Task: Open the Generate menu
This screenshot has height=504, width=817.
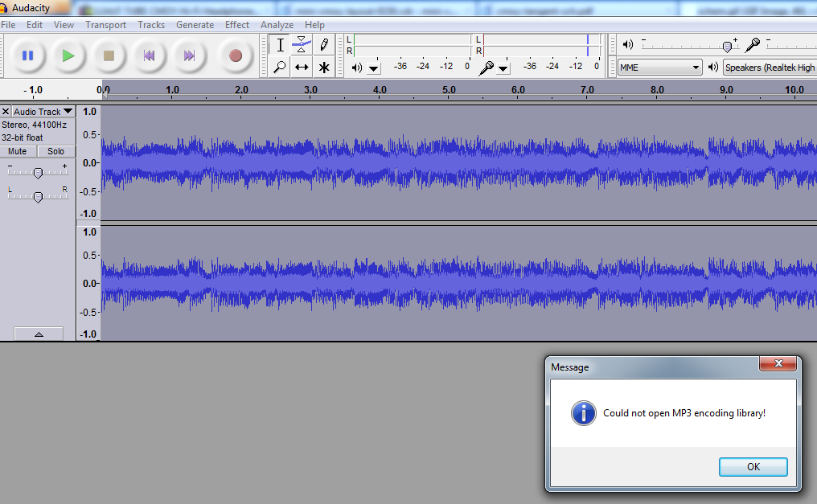Action: click(195, 24)
